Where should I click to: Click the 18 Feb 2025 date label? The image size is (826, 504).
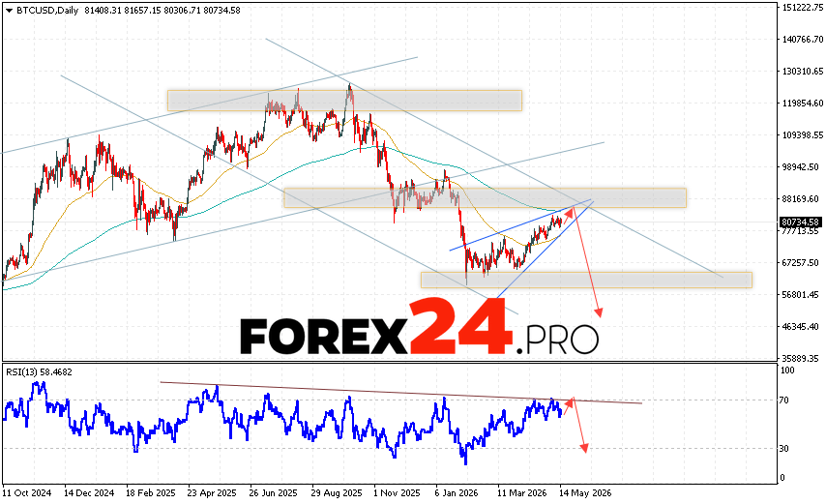click(151, 493)
